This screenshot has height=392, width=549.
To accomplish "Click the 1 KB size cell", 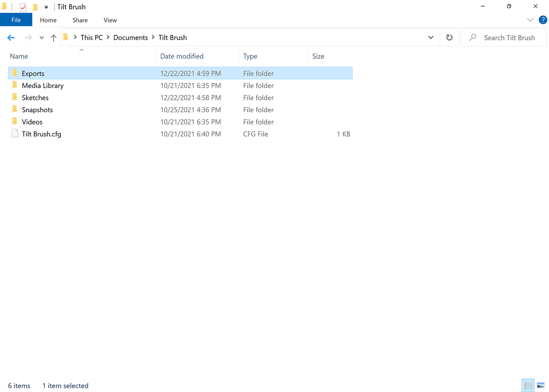I will 343,134.
